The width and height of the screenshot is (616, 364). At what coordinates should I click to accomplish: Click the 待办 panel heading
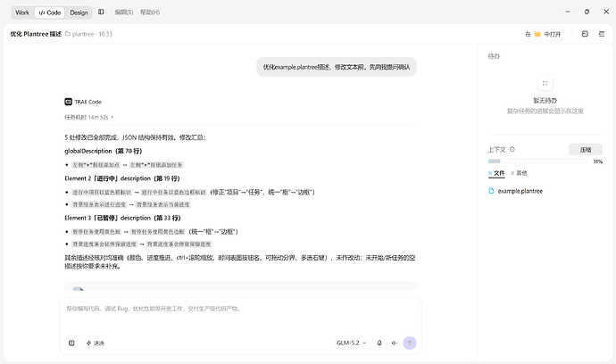[494, 56]
